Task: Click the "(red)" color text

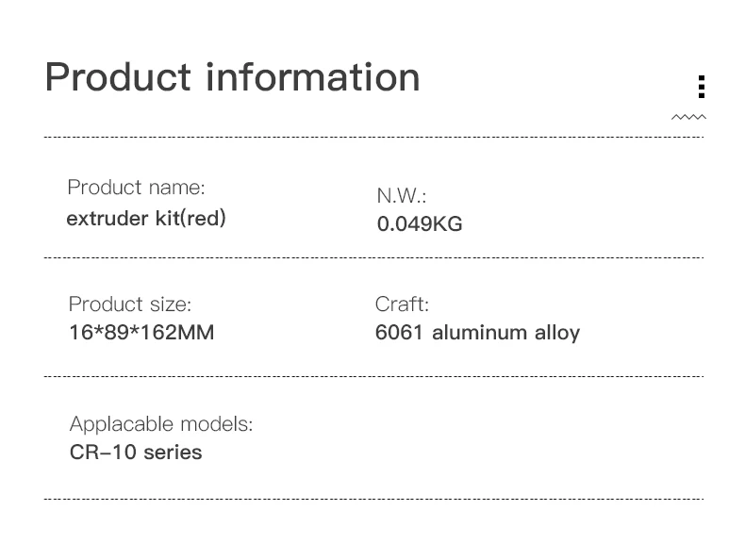Action: pos(202,219)
